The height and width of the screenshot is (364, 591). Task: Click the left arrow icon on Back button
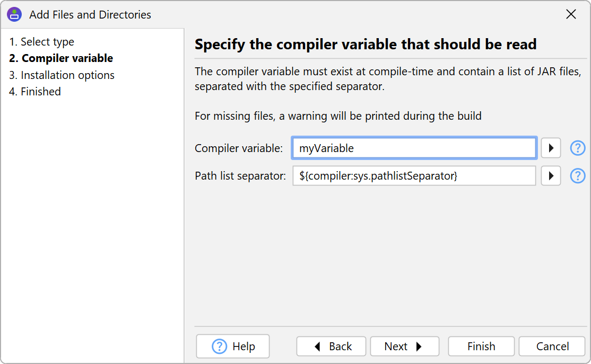317,347
